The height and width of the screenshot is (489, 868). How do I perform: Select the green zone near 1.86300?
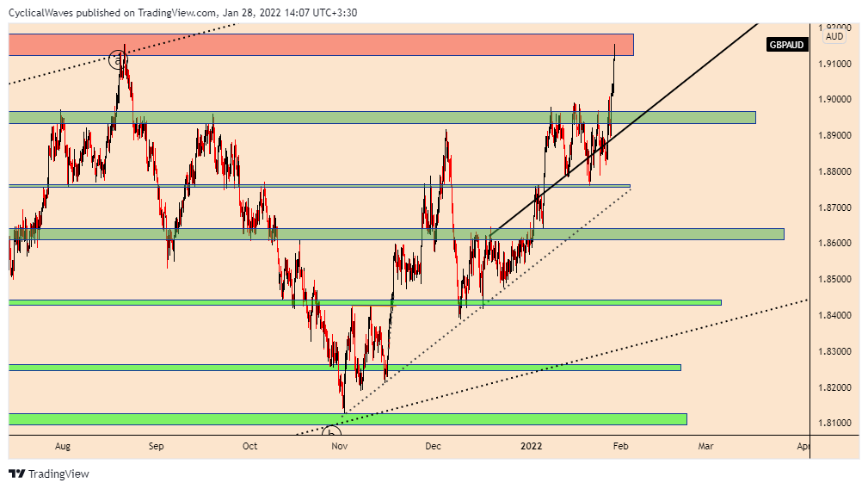397,234
